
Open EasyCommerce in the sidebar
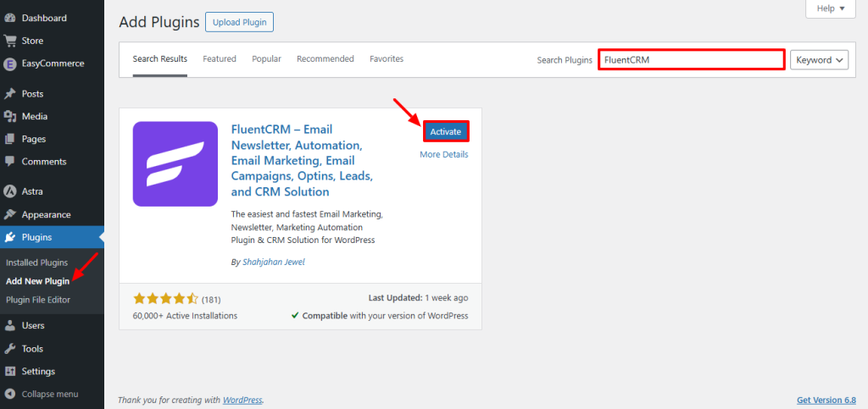click(x=52, y=64)
